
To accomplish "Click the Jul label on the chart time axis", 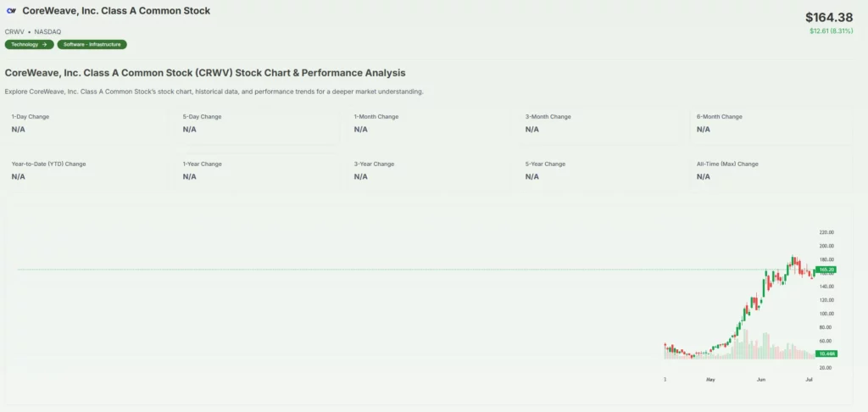I will [809, 380].
